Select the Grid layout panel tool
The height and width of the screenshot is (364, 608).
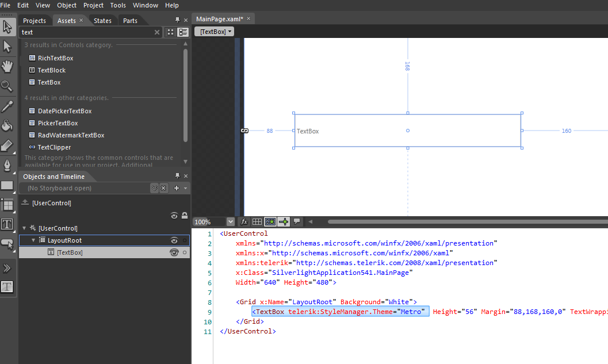[7, 205]
